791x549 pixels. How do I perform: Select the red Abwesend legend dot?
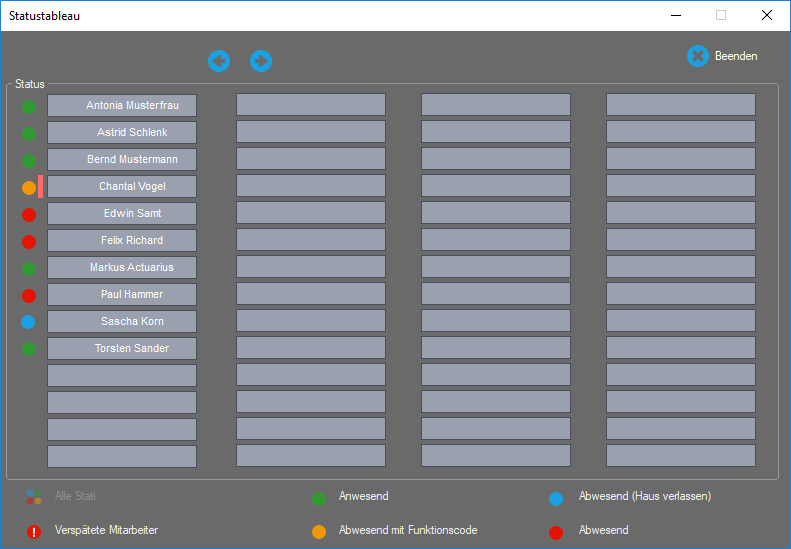[556, 532]
